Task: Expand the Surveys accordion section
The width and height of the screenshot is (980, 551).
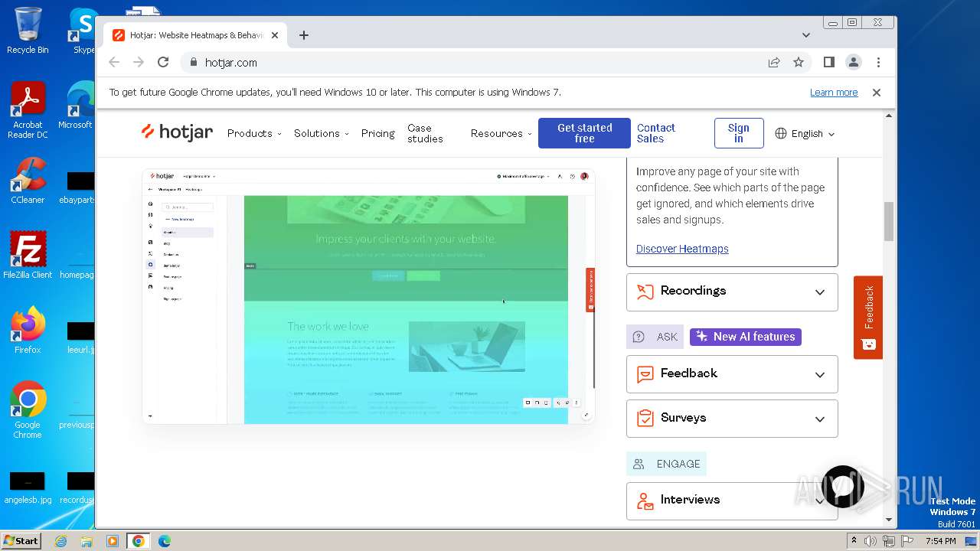Action: pos(732,419)
